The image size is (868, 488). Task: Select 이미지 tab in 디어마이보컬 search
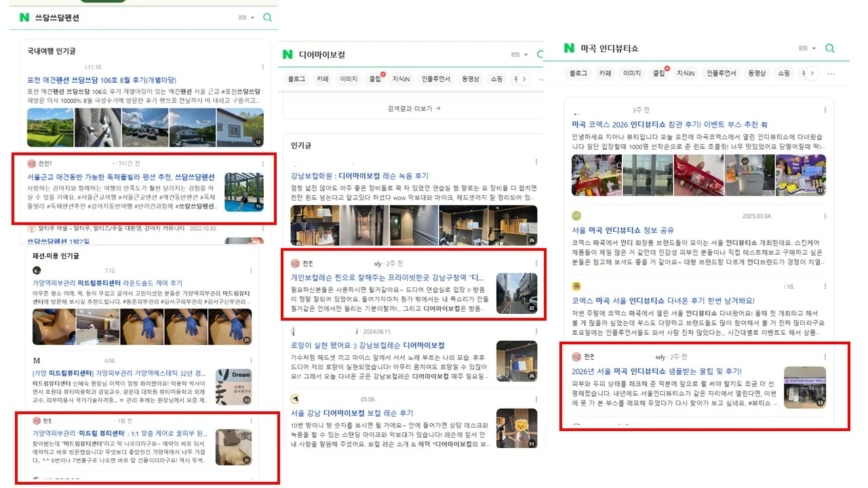349,79
